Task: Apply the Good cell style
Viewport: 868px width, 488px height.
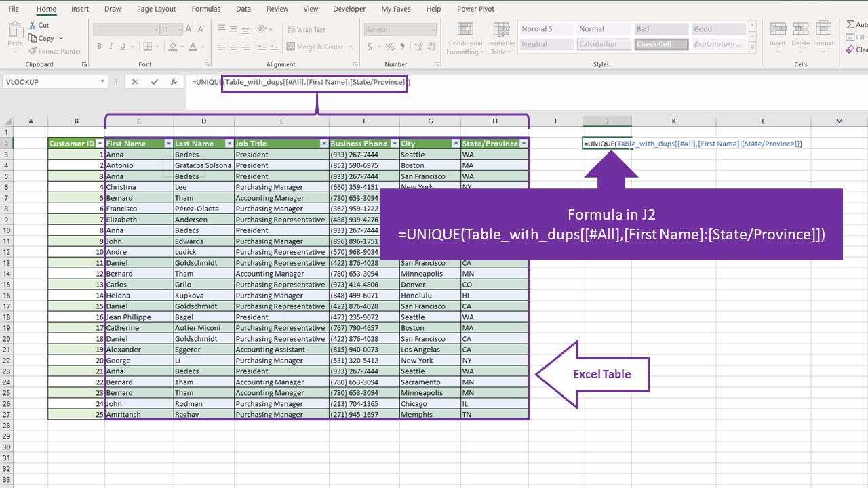Action: (719, 29)
